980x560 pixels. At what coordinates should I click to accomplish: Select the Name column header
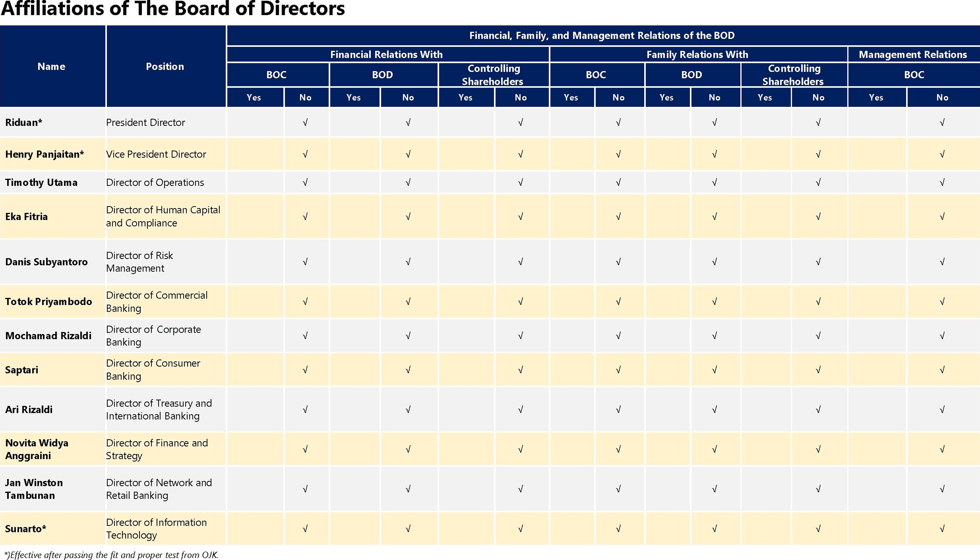[51, 67]
